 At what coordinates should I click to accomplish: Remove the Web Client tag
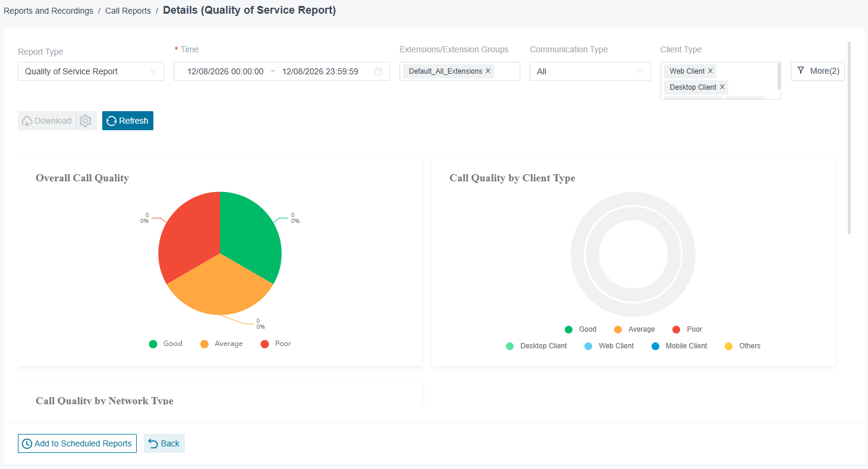(x=710, y=71)
